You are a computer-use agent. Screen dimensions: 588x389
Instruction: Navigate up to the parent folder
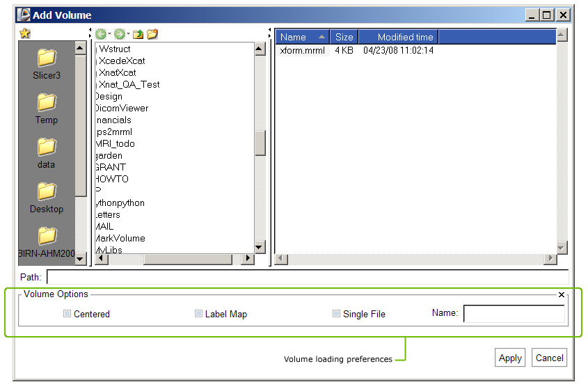pyautogui.click(x=138, y=34)
